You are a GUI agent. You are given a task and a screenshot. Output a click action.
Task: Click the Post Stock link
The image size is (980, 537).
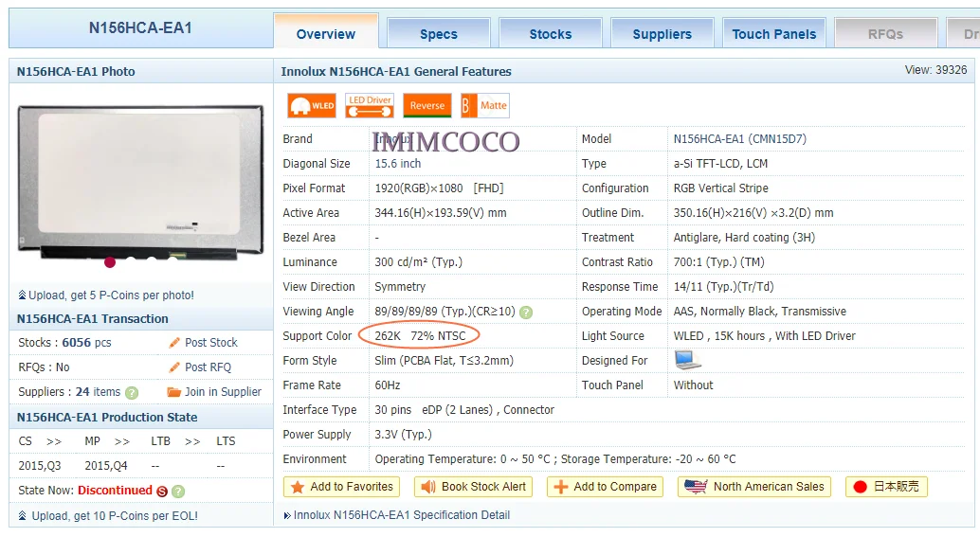[x=211, y=343]
